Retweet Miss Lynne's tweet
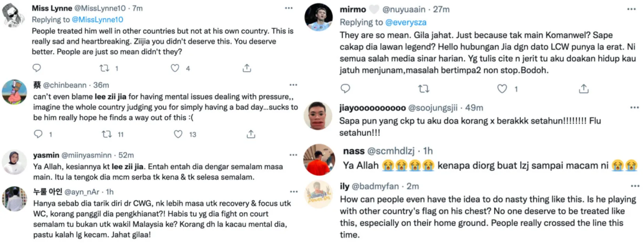The image size is (644, 243). point(104,68)
